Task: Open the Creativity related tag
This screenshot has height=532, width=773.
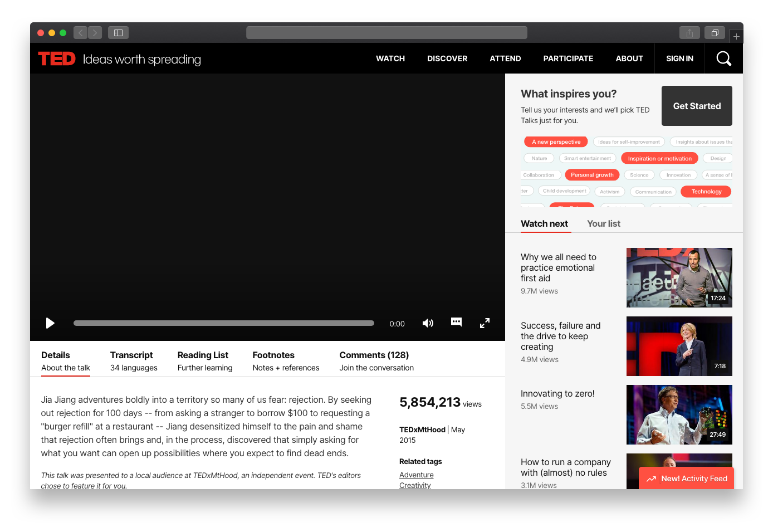Action: (415, 485)
